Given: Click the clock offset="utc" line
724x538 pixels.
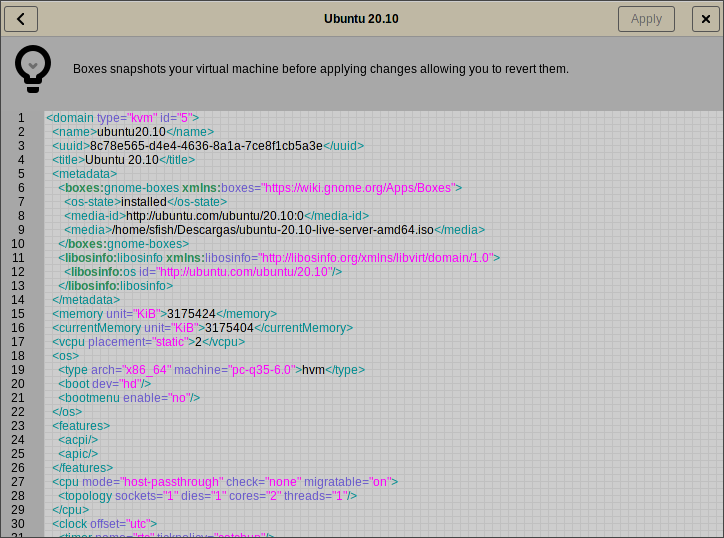Looking at the screenshot, I should [x=105, y=524].
